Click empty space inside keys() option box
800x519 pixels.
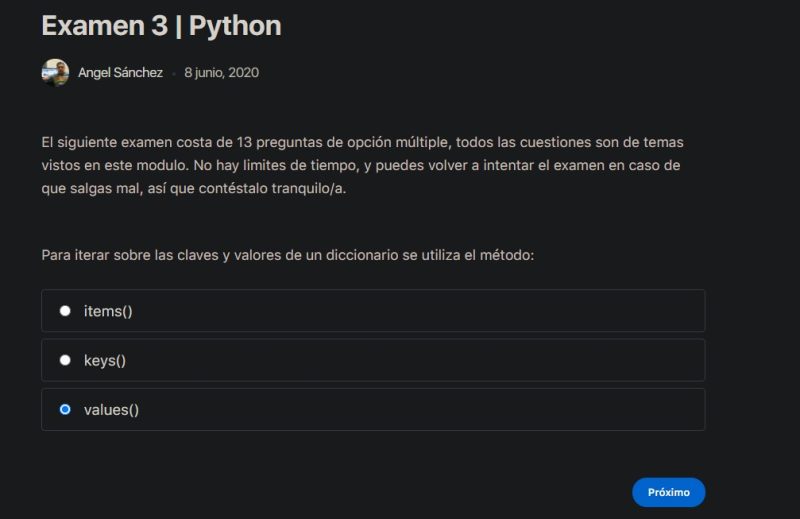tap(420, 360)
